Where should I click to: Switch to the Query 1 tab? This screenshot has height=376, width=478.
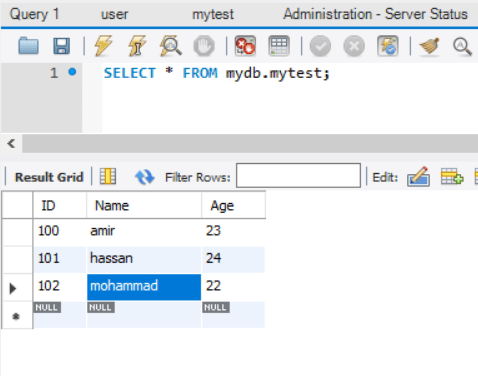pos(34,14)
